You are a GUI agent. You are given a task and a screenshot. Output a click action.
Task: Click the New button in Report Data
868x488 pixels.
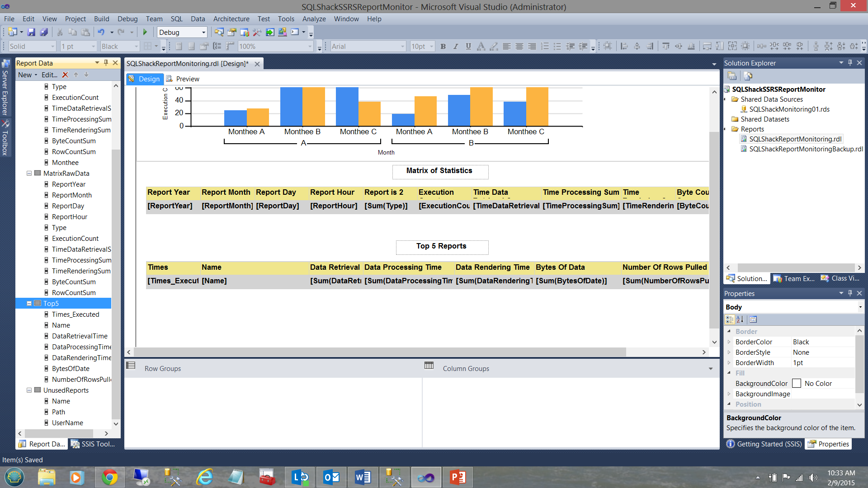point(25,75)
